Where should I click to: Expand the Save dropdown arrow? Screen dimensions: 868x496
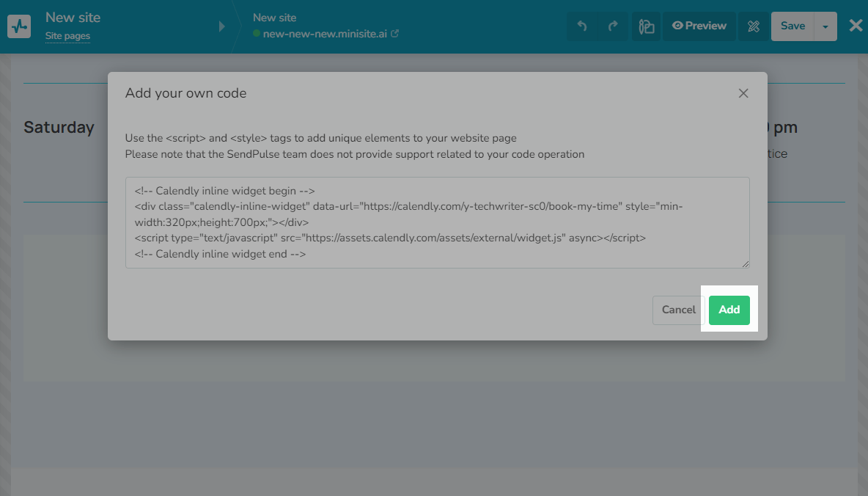click(825, 26)
